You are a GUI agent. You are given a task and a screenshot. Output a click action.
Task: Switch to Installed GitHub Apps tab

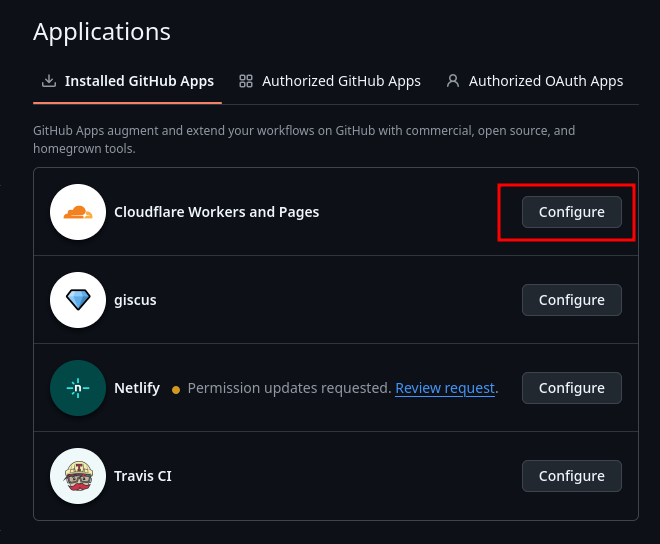[x=128, y=81]
